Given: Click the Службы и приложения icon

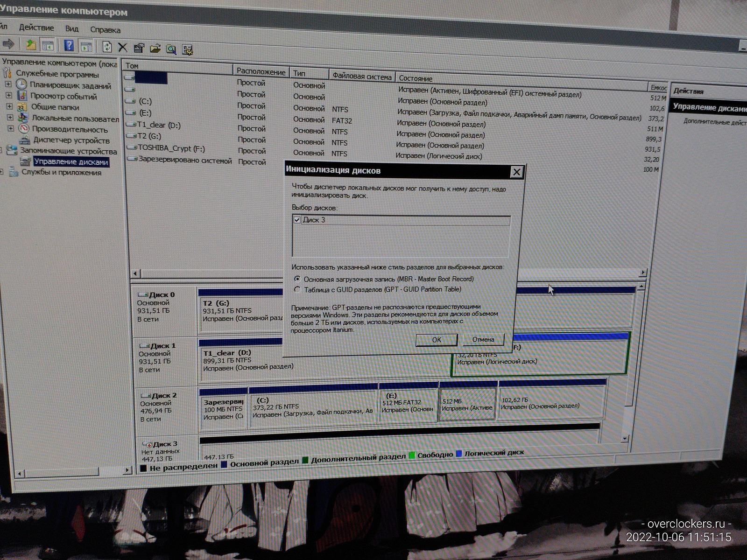Looking at the screenshot, I should tap(14, 172).
